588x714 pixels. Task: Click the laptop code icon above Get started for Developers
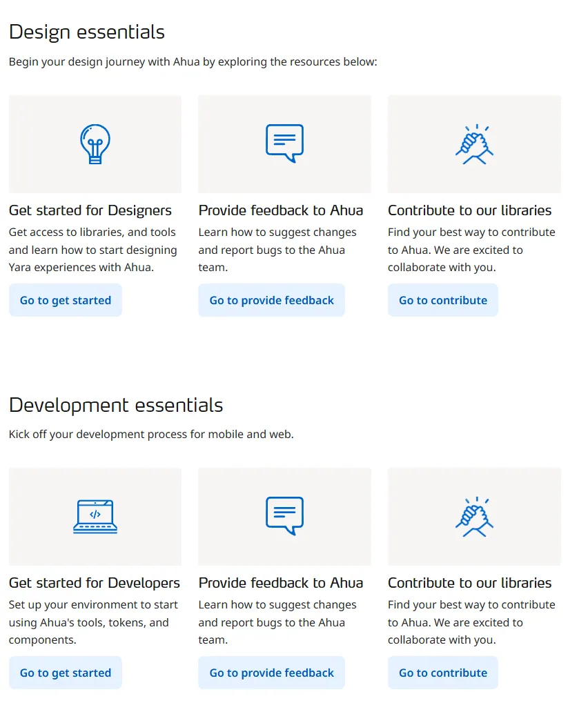(95, 517)
